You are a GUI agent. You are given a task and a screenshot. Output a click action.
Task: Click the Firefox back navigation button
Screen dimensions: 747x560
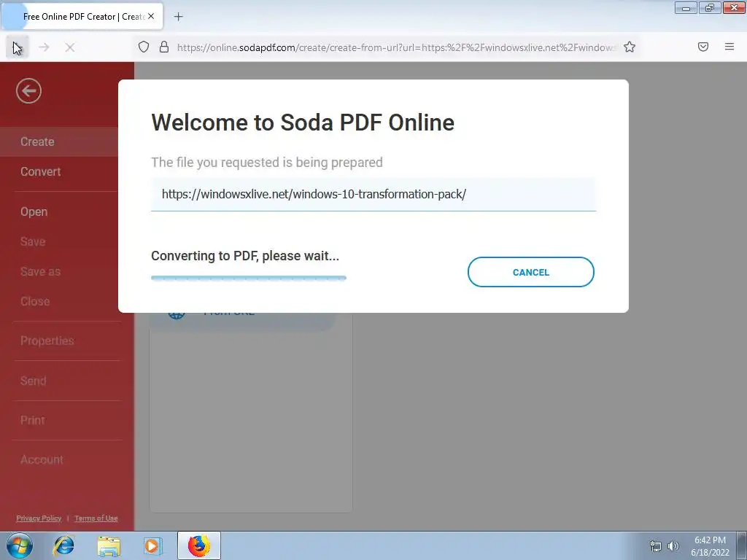(18, 47)
